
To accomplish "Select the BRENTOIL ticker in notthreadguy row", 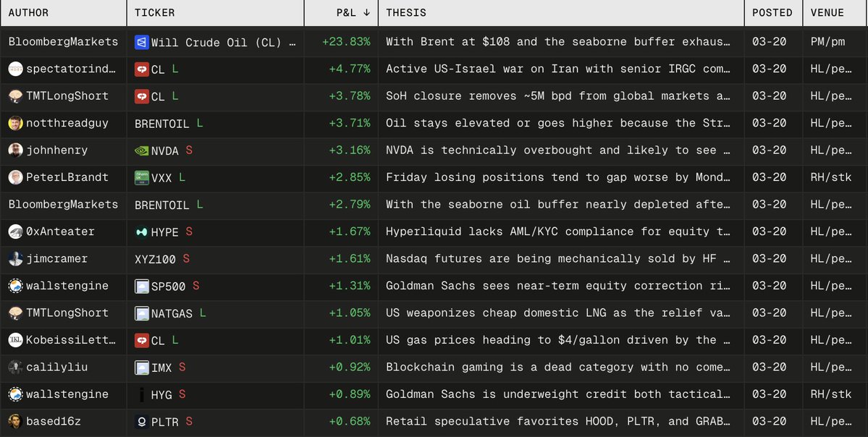I will point(161,124).
